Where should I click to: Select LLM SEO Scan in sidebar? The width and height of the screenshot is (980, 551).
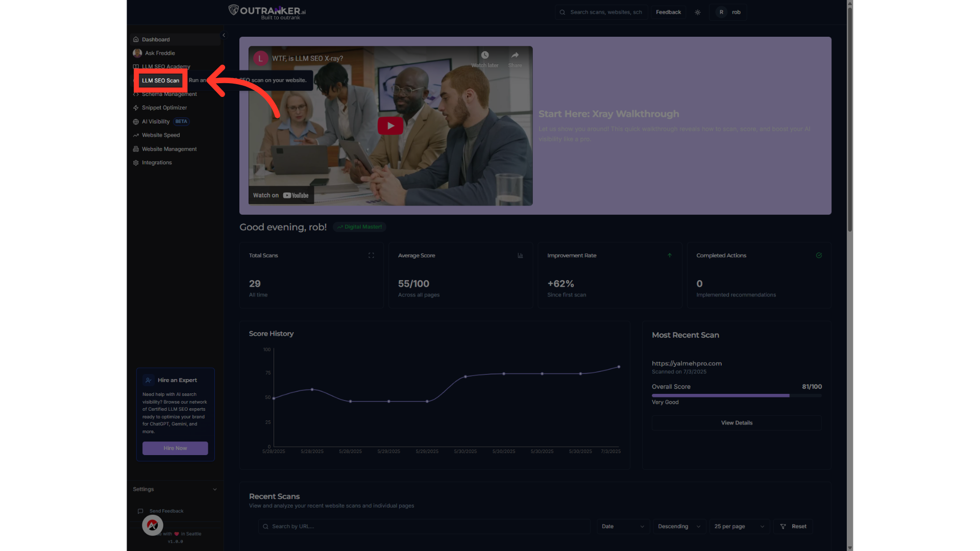coord(161,81)
